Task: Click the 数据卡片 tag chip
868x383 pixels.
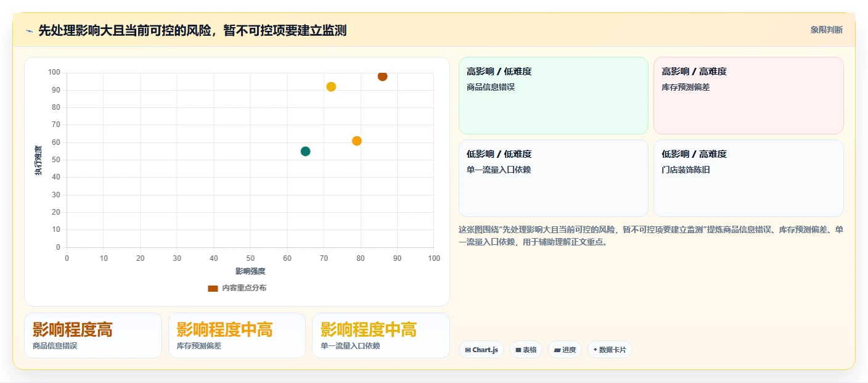Action: (610, 350)
